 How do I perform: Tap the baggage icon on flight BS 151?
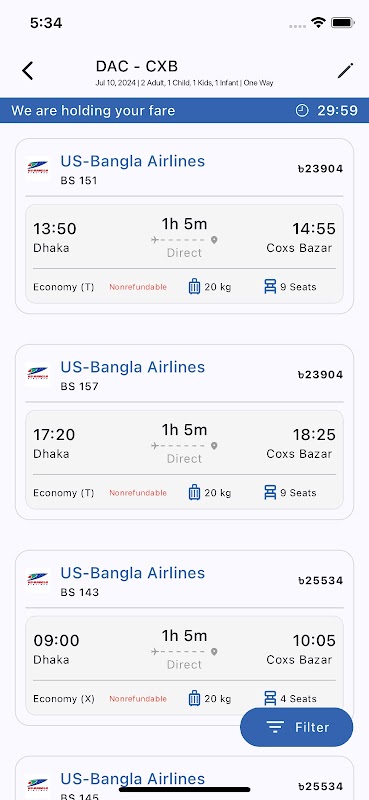click(x=194, y=287)
